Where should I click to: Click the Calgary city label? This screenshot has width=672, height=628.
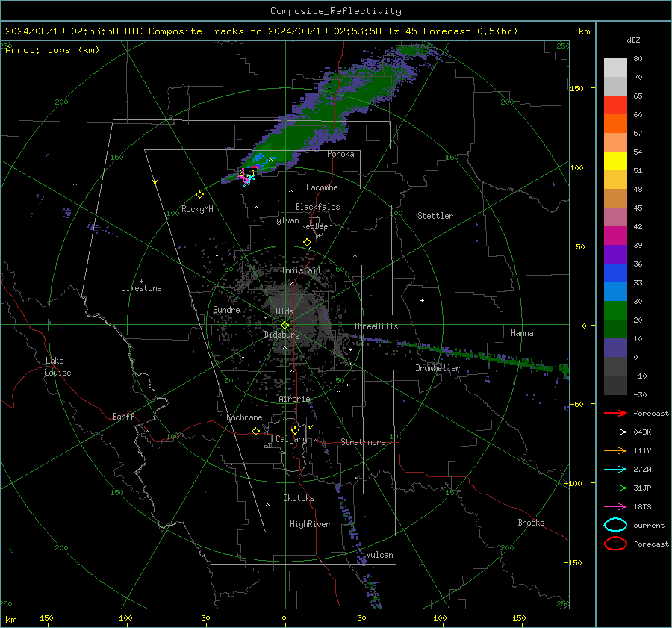pyautogui.click(x=291, y=439)
